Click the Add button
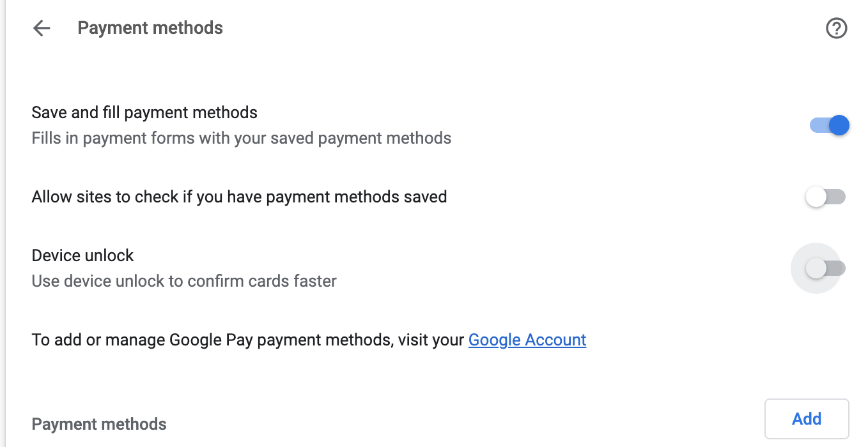Screen dimensions: 868x447 (806, 419)
